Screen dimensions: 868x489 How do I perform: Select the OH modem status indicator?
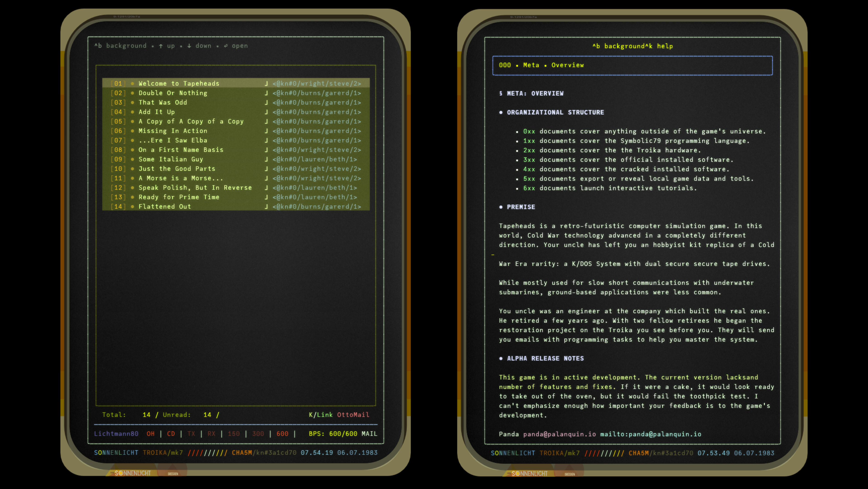click(150, 434)
